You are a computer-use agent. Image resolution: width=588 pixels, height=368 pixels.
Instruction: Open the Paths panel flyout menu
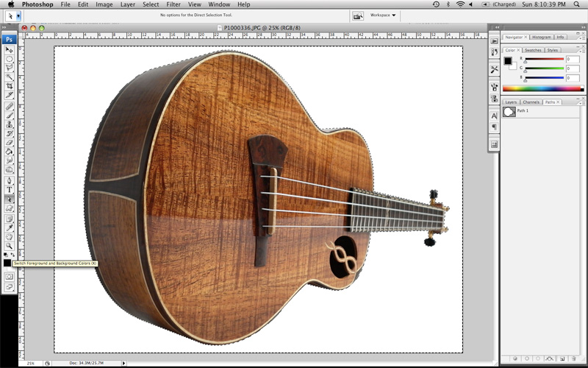(x=583, y=102)
